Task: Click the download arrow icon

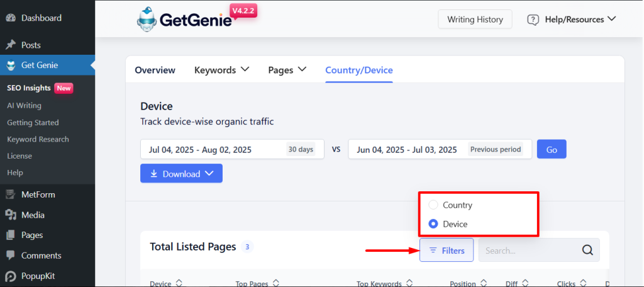Action: tap(154, 174)
